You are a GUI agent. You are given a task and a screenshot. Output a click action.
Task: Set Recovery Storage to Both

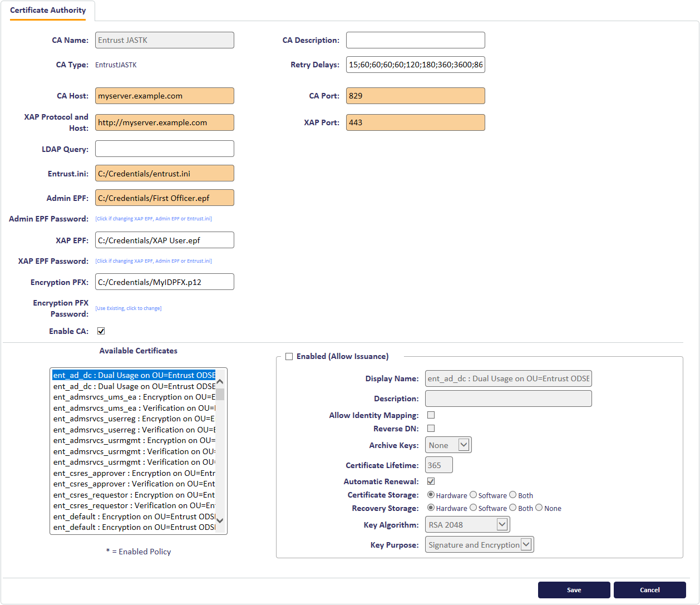click(512, 508)
